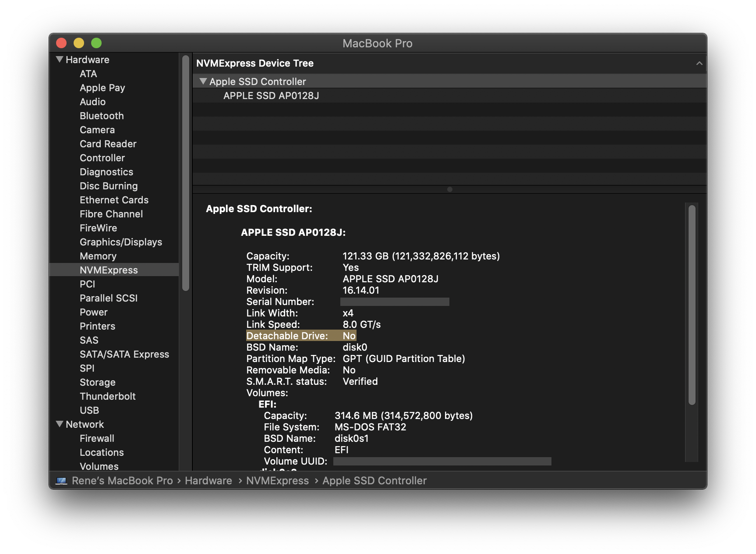Select Firewall under Network
This screenshot has width=756, height=554.
(x=97, y=438)
